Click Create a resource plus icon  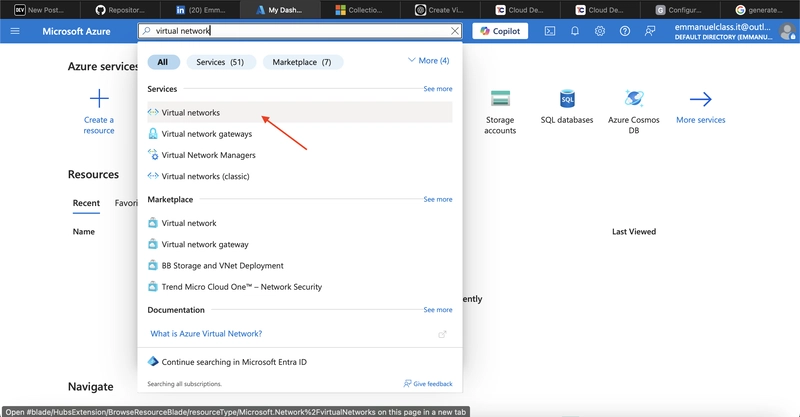point(99,99)
